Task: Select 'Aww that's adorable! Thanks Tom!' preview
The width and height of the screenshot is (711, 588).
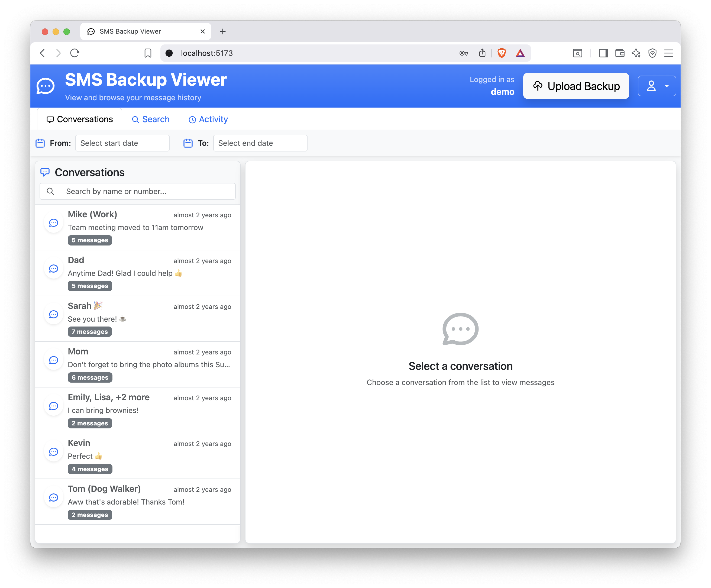Action: [126, 502]
